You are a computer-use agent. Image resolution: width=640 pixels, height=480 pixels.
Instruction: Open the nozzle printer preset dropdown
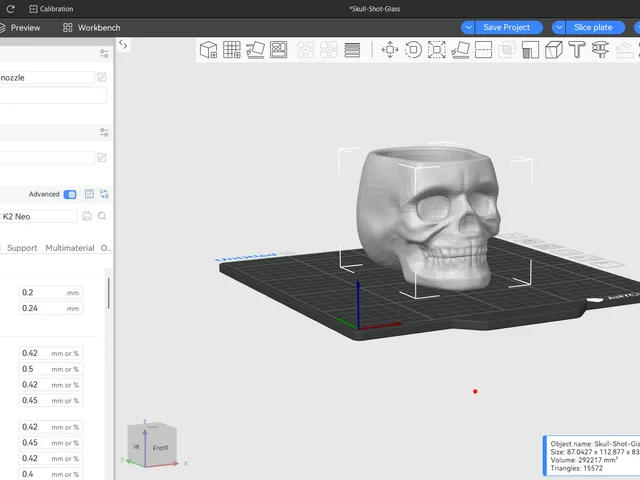coord(47,78)
